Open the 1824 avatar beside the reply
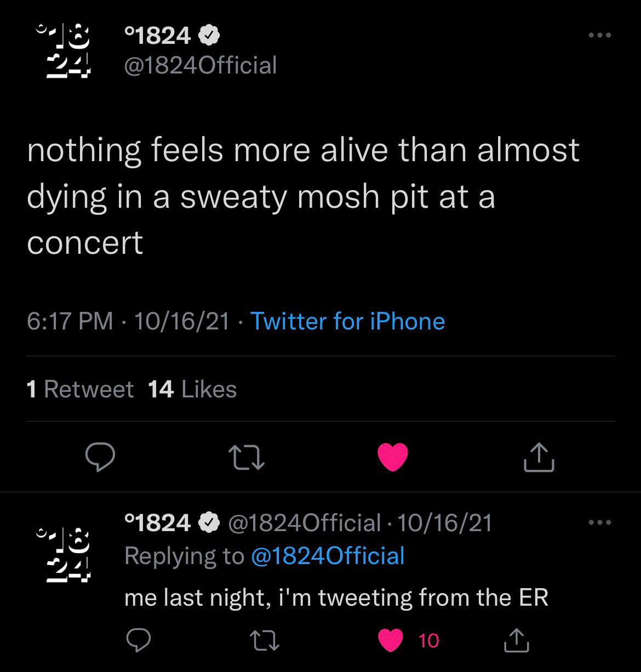This screenshot has width=641, height=672. point(63,554)
